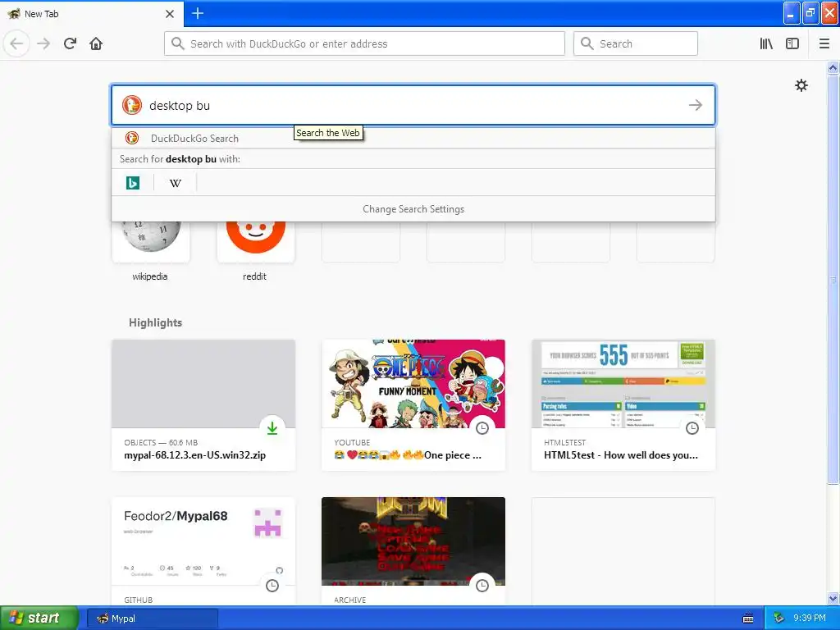This screenshot has height=630, width=840.
Task: Click the 'mypal-68.12.3.en-US.win32.zip' title
Action: pos(195,454)
